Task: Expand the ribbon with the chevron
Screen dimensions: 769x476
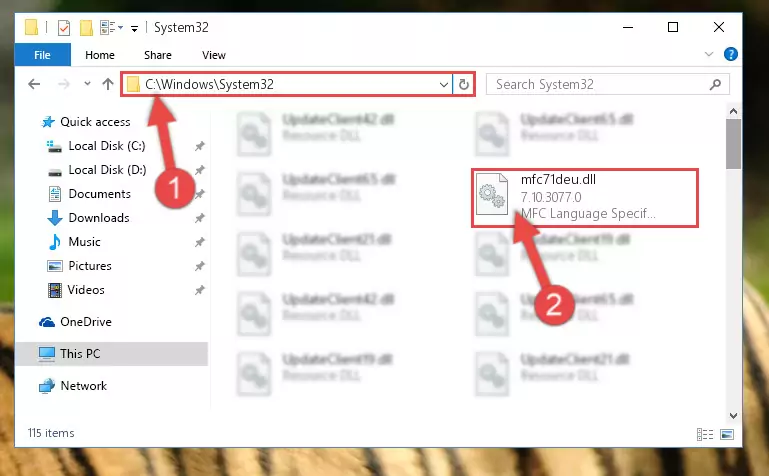Action: [x=709, y=54]
